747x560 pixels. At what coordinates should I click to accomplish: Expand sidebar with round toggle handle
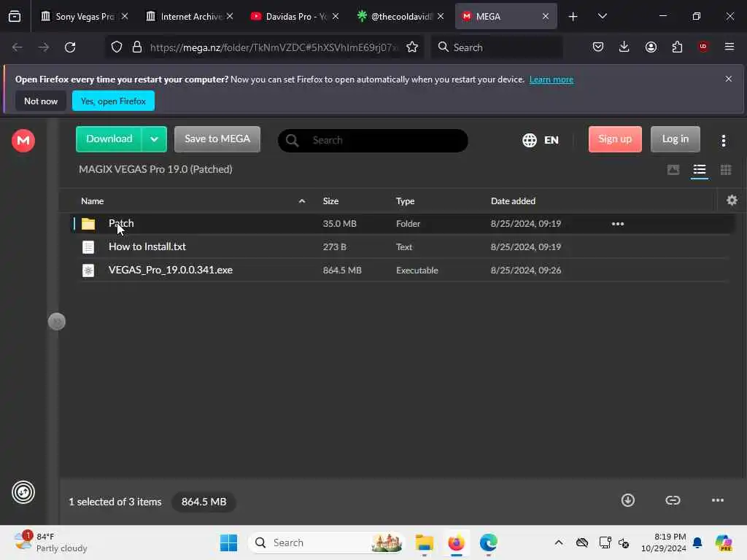(57, 322)
